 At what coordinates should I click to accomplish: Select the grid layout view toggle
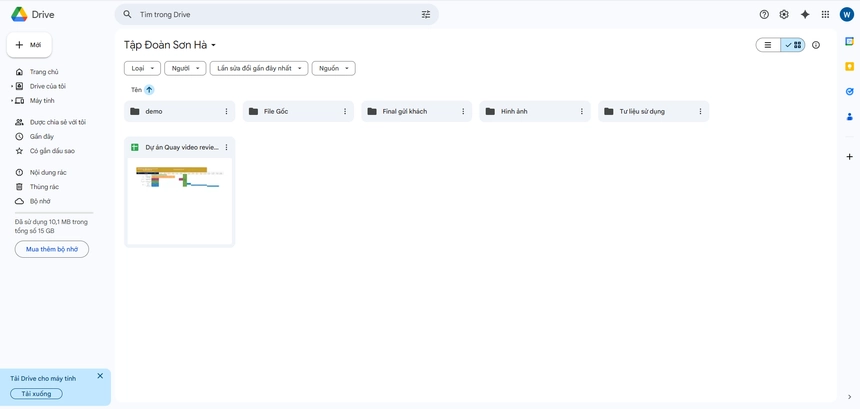(x=793, y=45)
